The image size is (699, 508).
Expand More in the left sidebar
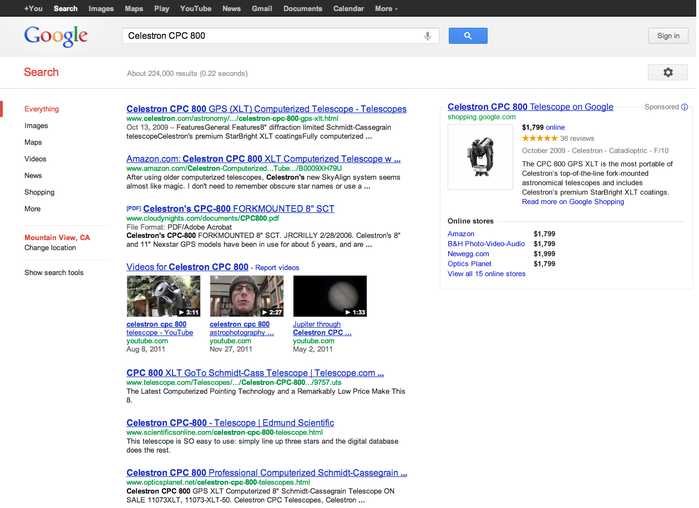coord(32,209)
